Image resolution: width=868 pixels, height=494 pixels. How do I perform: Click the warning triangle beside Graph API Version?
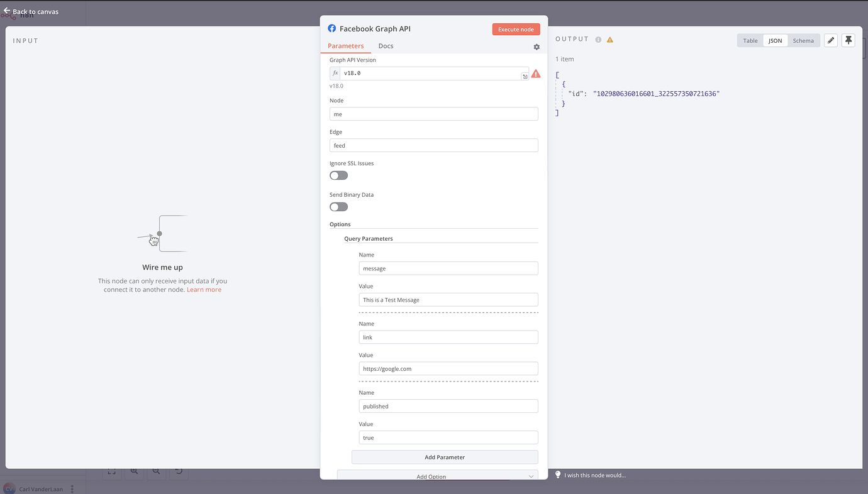pyautogui.click(x=536, y=73)
